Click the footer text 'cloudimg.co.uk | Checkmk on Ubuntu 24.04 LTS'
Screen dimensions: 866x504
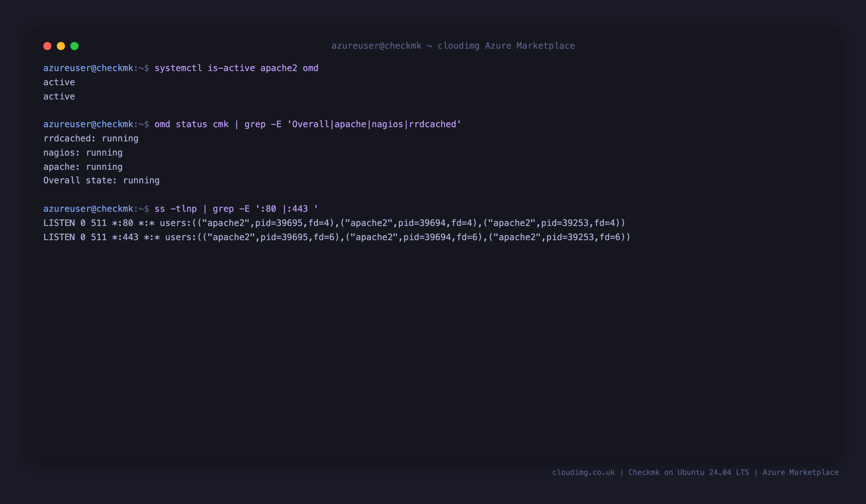tap(651, 473)
